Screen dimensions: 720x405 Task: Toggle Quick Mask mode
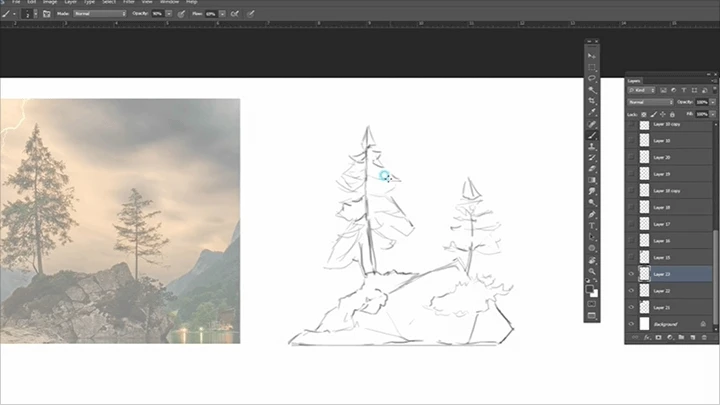[x=592, y=304]
